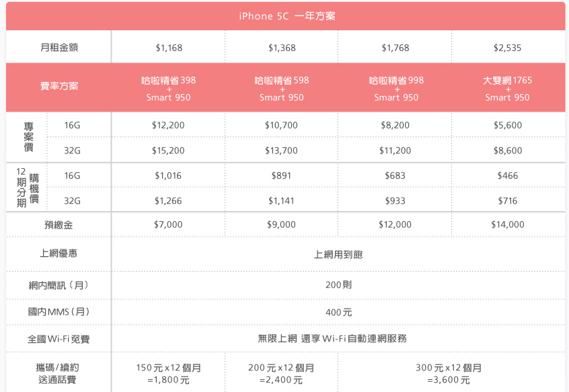Select the $1,168 monthly fee cell
Viewport: 569px width, 392px height.
[x=169, y=48]
